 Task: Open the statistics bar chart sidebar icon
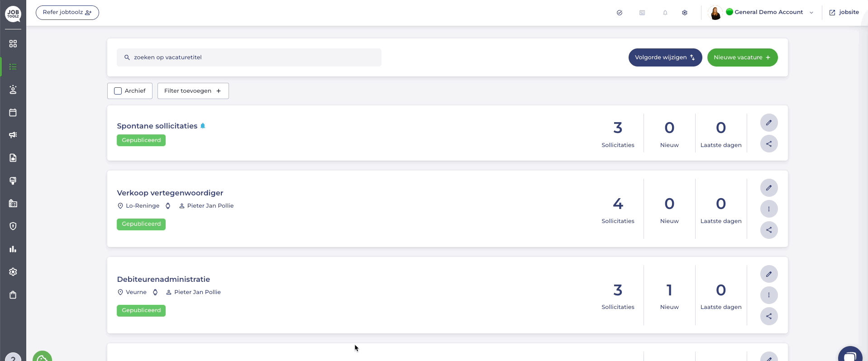[13, 249]
